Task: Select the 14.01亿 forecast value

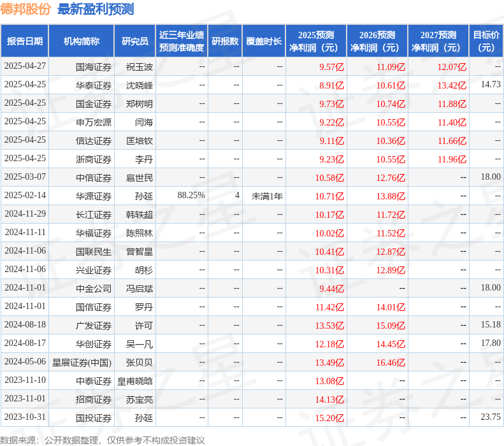Action: click(x=391, y=307)
